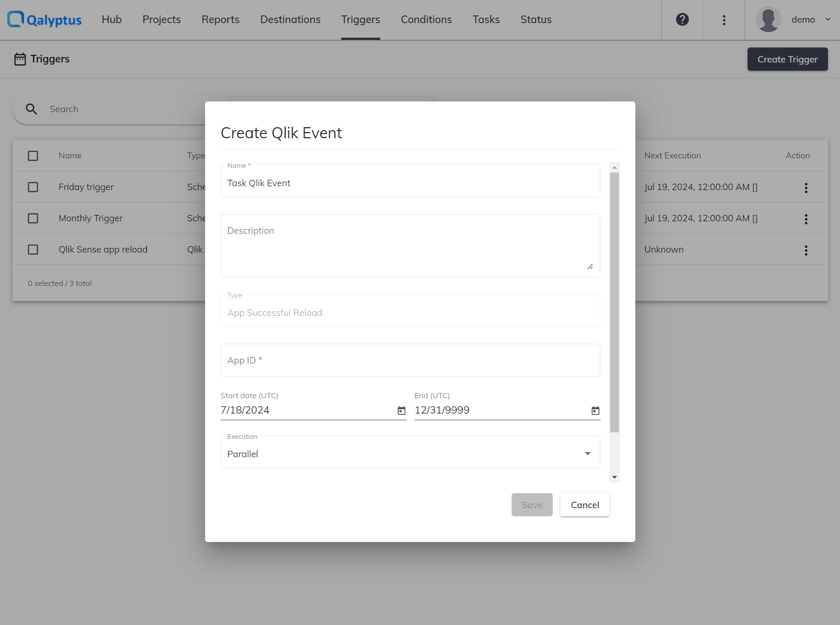Open End date calendar picker icon
The height and width of the screenshot is (625, 840).
click(x=595, y=411)
